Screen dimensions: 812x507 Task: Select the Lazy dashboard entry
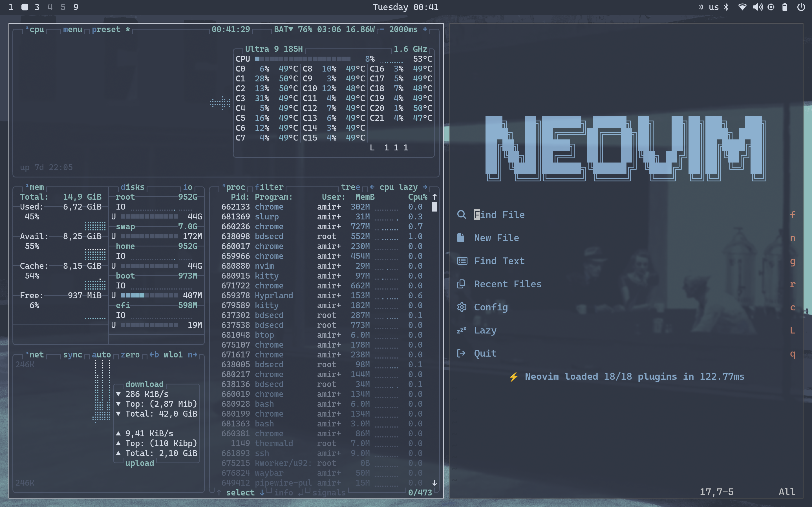485,330
